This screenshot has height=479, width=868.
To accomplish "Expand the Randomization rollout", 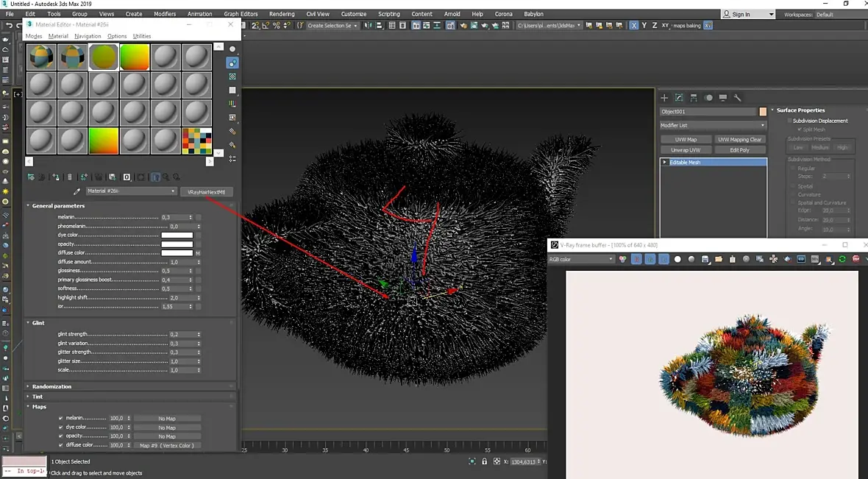I will click(x=51, y=386).
